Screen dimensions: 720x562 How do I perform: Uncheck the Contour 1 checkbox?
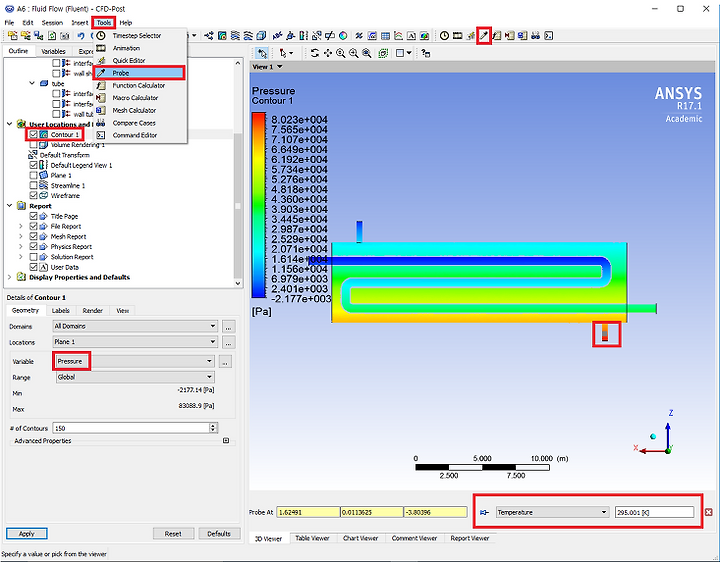click(x=33, y=135)
